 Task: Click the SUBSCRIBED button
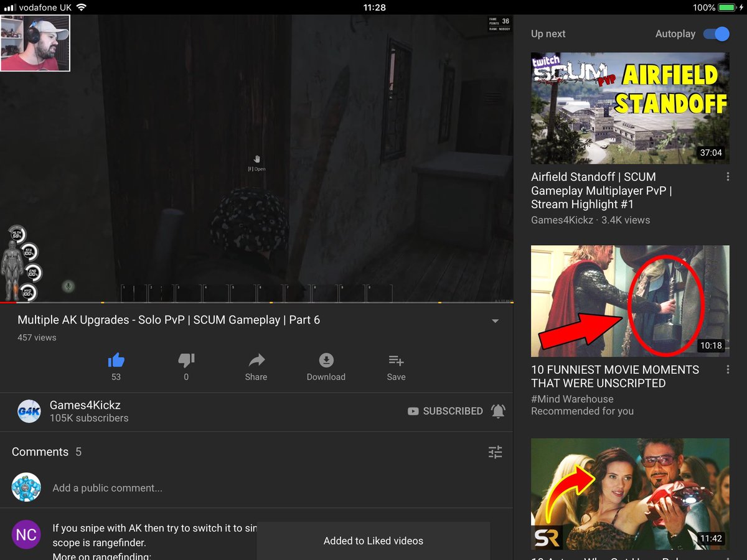tap(445, 411)
